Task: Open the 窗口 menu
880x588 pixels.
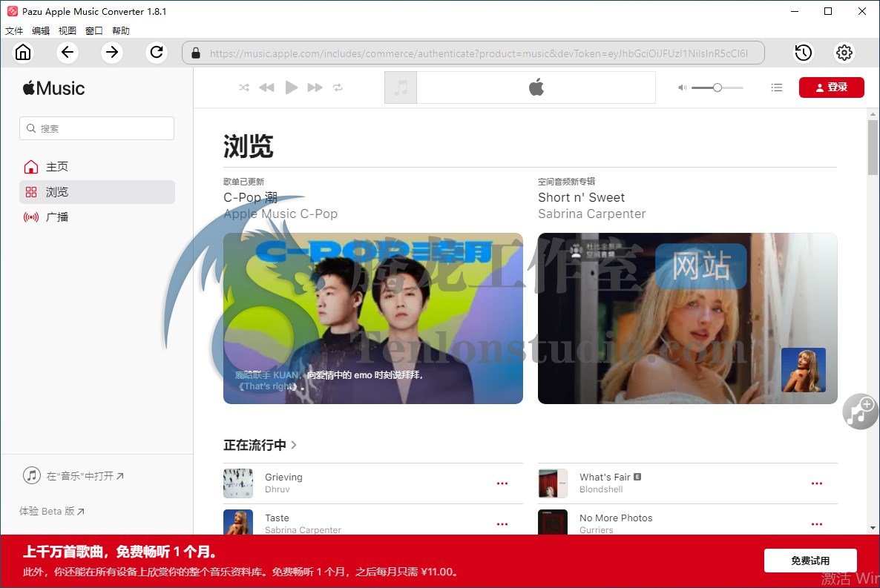Action: coord(93,30)
